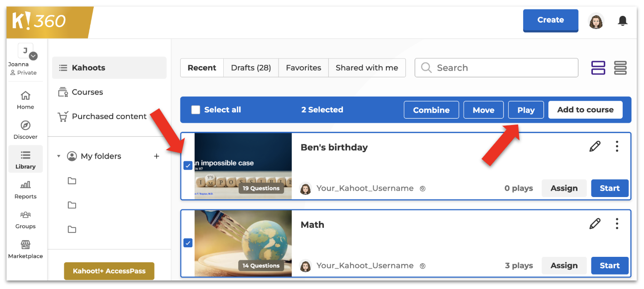Open Joanna workspace switcher dropdown
This screenshot has height=289, width=644.
coord(33,56)
